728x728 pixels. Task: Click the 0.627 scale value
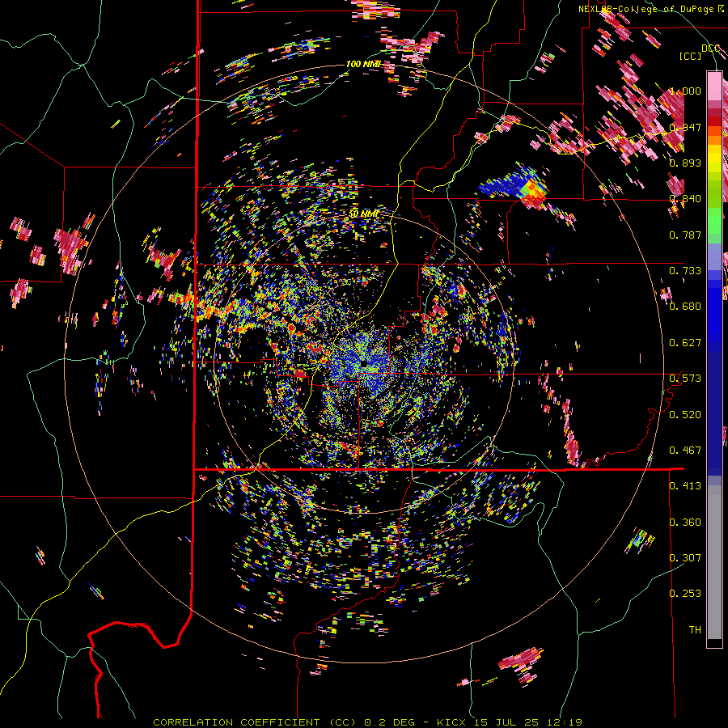tap(685, 343)
